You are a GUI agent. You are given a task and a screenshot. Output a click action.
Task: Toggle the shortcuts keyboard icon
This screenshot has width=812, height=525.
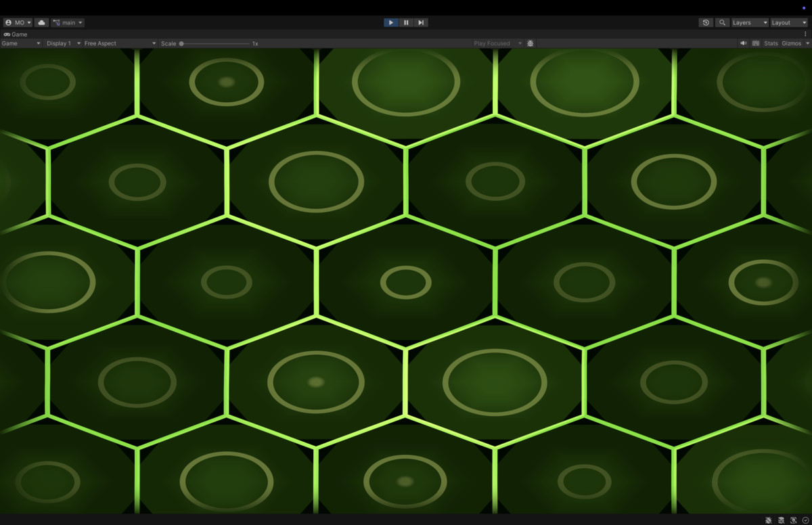756,43
